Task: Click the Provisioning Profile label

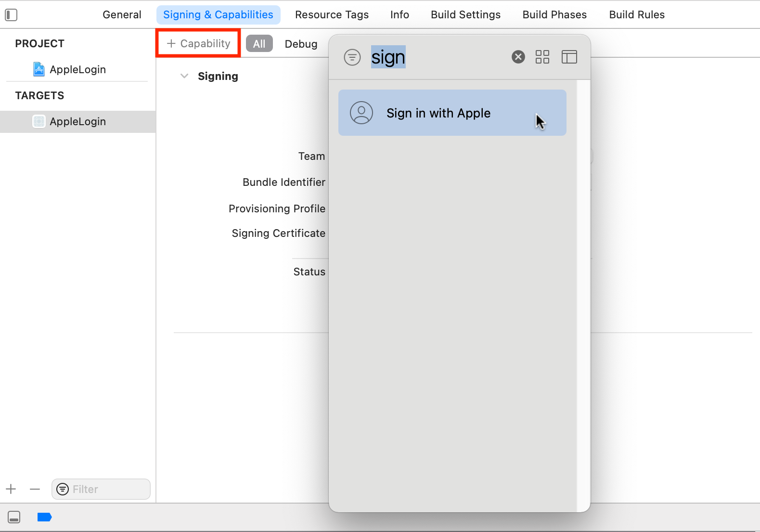Action: 277,208
